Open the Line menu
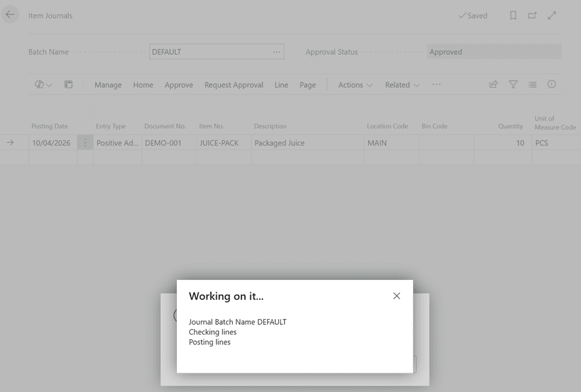 [x=281, y=85]
